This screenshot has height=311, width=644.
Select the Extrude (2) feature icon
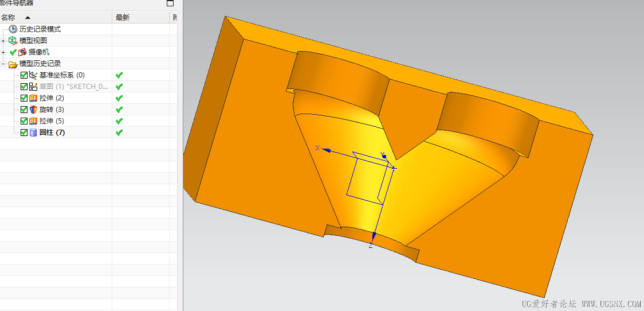click(x=33, y=98)
